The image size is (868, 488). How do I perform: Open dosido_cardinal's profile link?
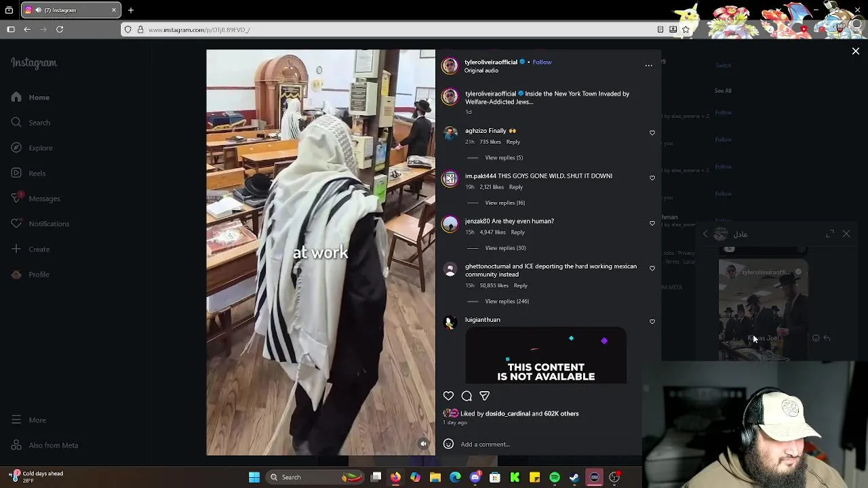click(507, 413)
